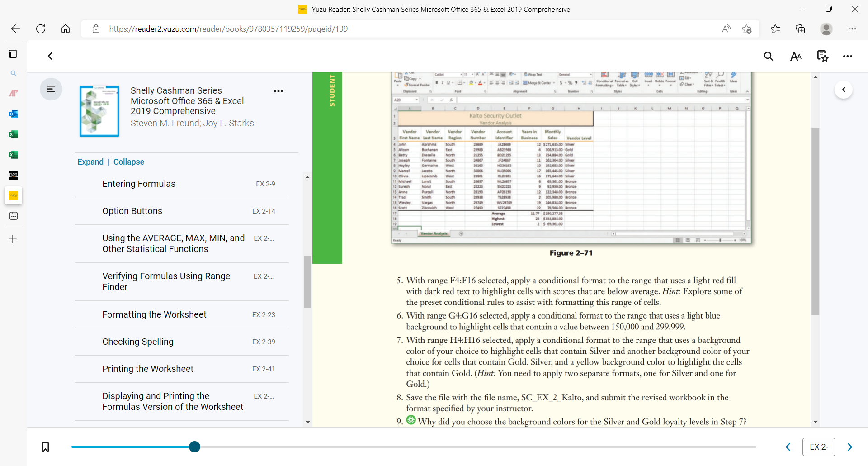868x466 pixels.
Task: Open the D2L icon in sidebar
Action: click(14, 175)
